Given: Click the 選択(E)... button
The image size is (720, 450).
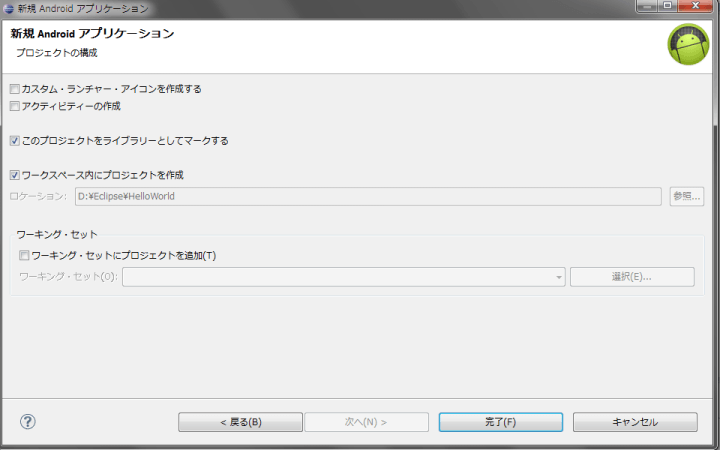Looking at the screenshot, I should [632, 277].
